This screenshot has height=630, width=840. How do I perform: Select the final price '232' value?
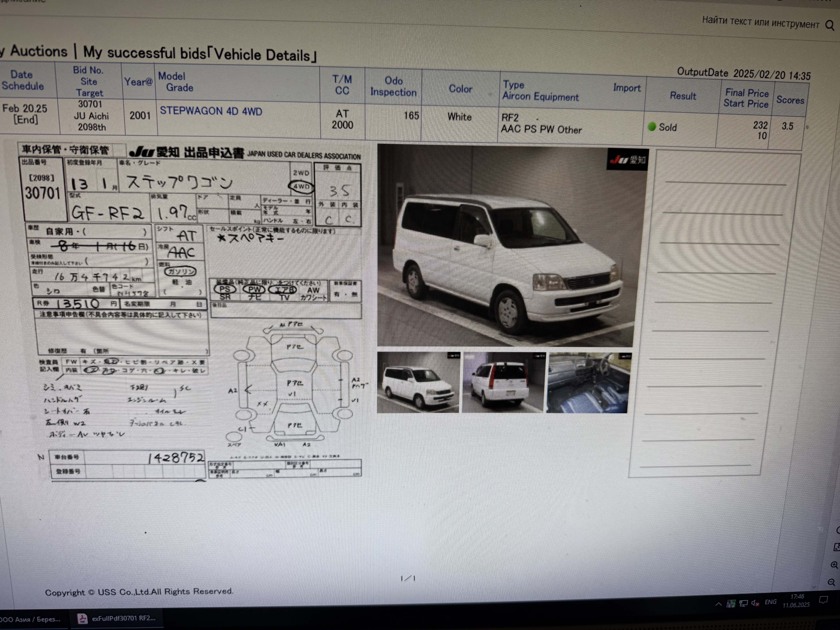coord(760,125)
